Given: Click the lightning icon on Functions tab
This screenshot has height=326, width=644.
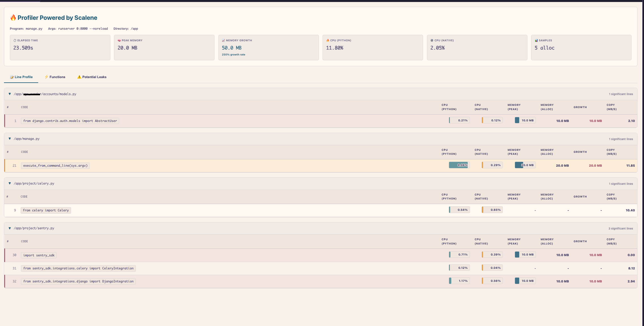Looking at the screenshot, I should point(46,77).
